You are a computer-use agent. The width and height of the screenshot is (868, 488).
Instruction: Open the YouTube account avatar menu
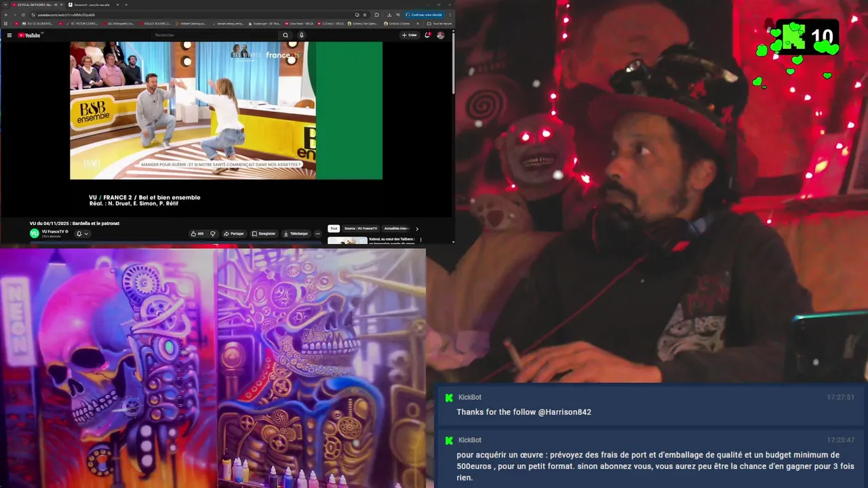tap(440, 35)
